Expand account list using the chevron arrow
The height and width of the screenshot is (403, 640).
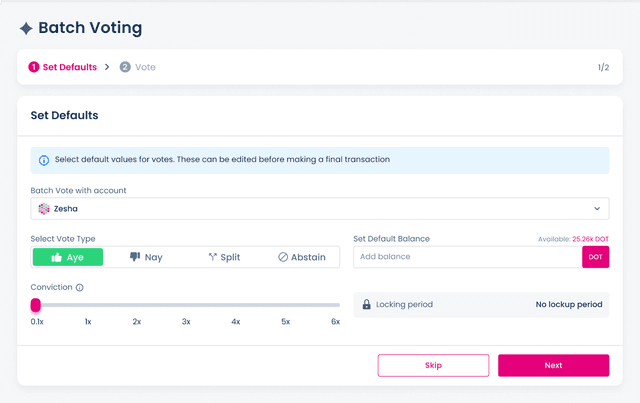597,209
